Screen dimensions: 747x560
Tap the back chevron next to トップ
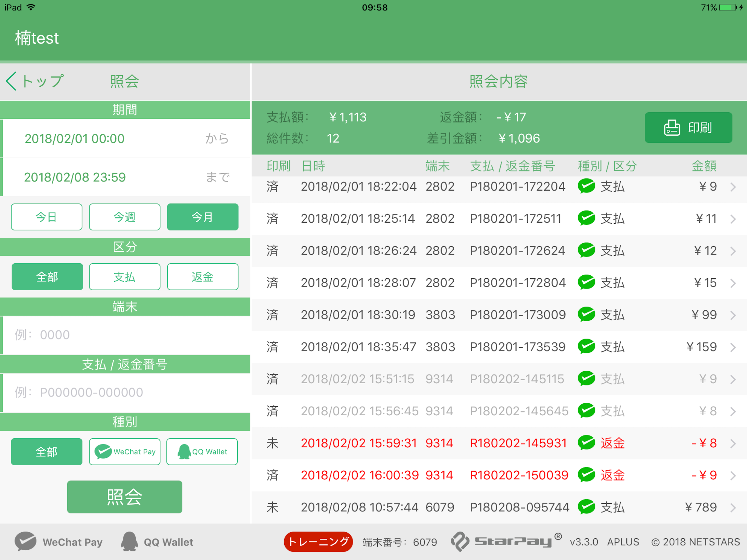pos(11,81)
